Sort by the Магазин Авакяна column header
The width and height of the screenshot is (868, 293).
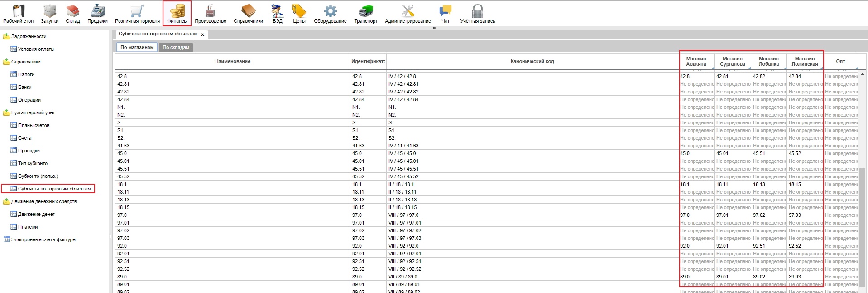tap(696, 61)
